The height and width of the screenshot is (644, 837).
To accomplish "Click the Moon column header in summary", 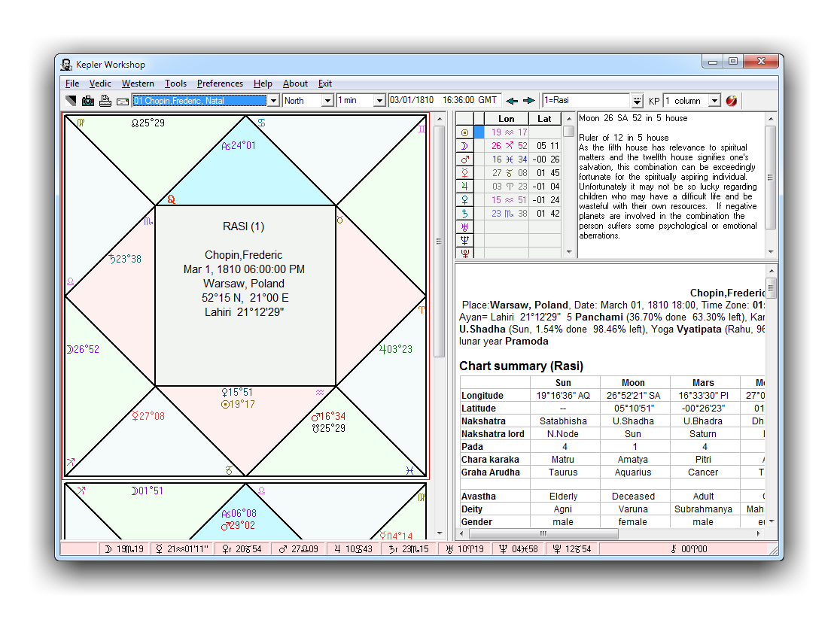I will pyautogui.click(x=633, y=382).
